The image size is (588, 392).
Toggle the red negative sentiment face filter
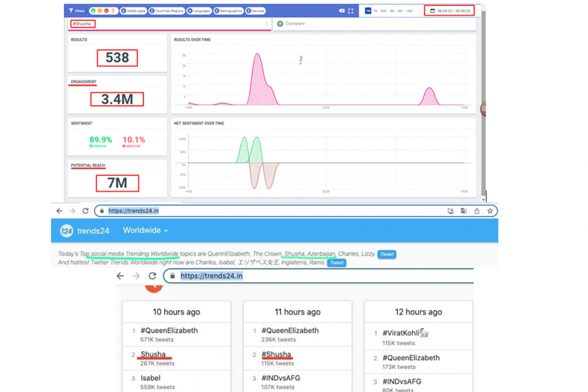(x=106, y=11)
